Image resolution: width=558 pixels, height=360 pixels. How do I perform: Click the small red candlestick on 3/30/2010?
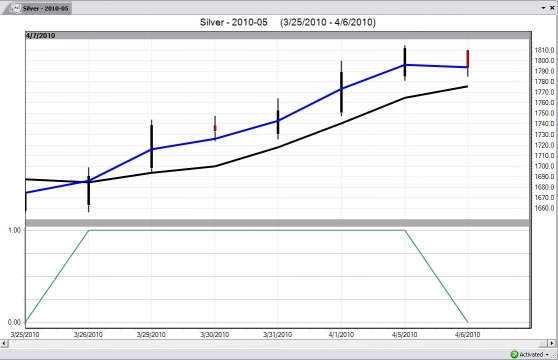(x=215, y=128)
